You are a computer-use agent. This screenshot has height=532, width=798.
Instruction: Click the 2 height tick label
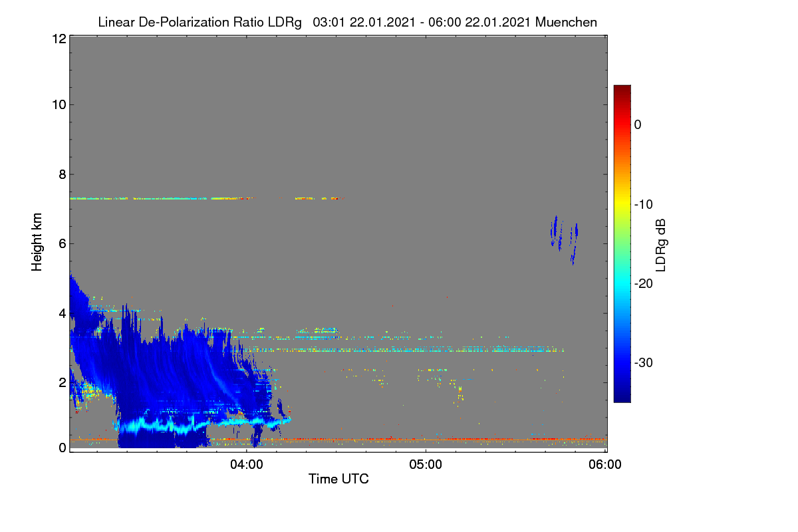point(62,382)
